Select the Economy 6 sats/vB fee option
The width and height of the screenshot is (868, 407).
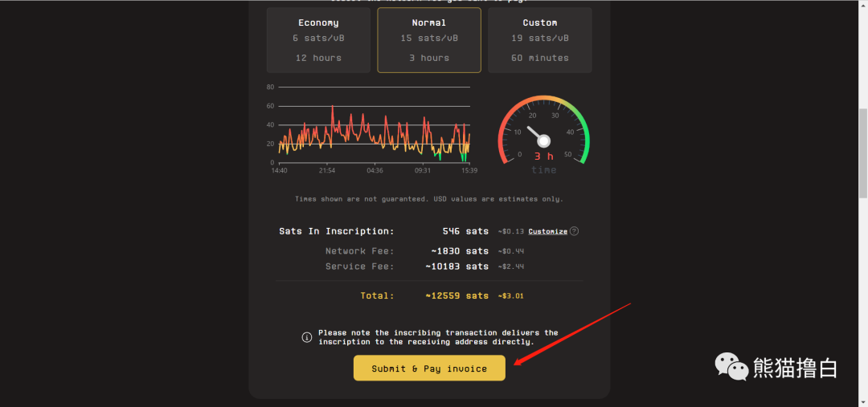pos(318,40)
